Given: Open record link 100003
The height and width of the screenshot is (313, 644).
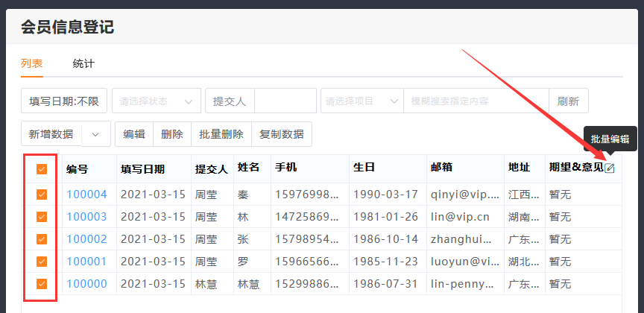Looking at the screenshot, I should click(x=86, y=217).
